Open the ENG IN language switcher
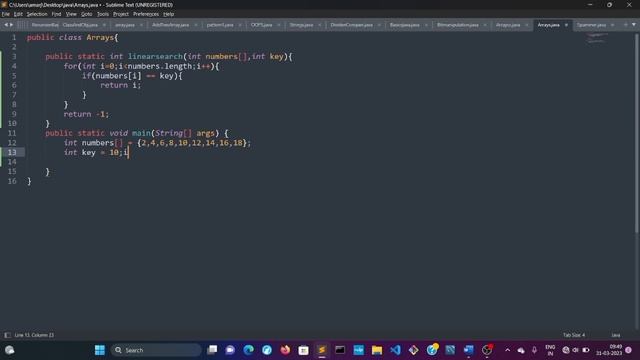This screenshot has width=640, height=360. point(550,350)
